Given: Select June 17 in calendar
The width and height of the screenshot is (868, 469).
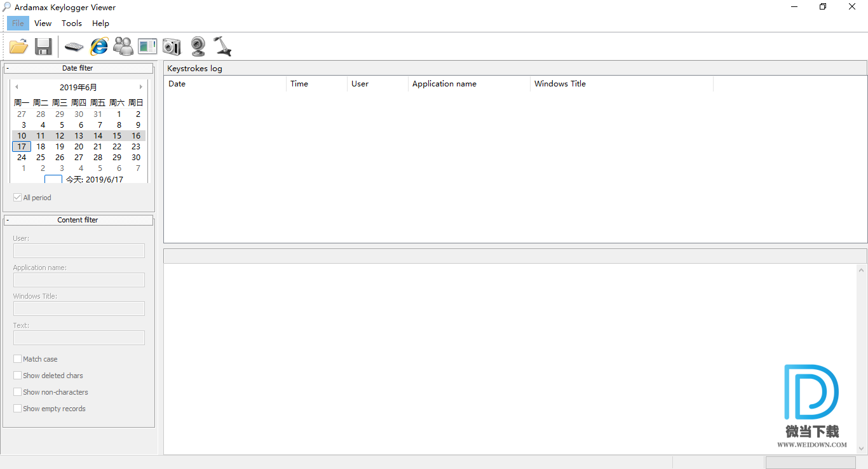Looking at the screenshot, I should (22, 147).
